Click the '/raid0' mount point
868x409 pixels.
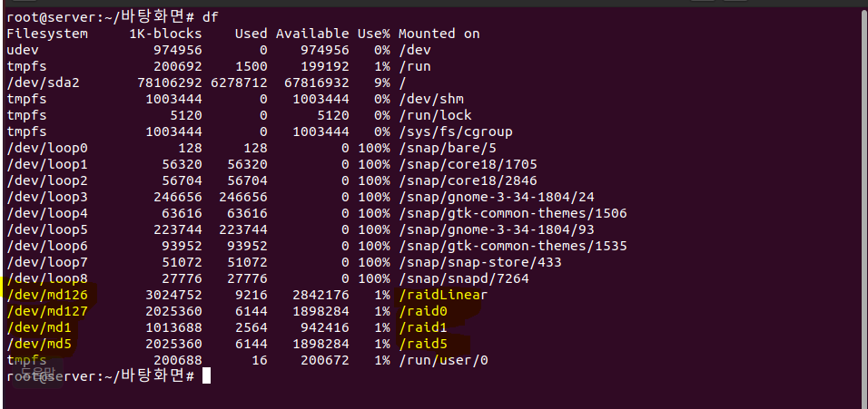coord(423,311)
